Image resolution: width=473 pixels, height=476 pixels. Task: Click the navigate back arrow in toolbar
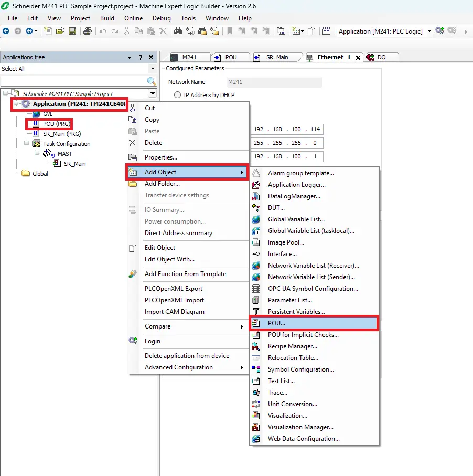[6, 31]
